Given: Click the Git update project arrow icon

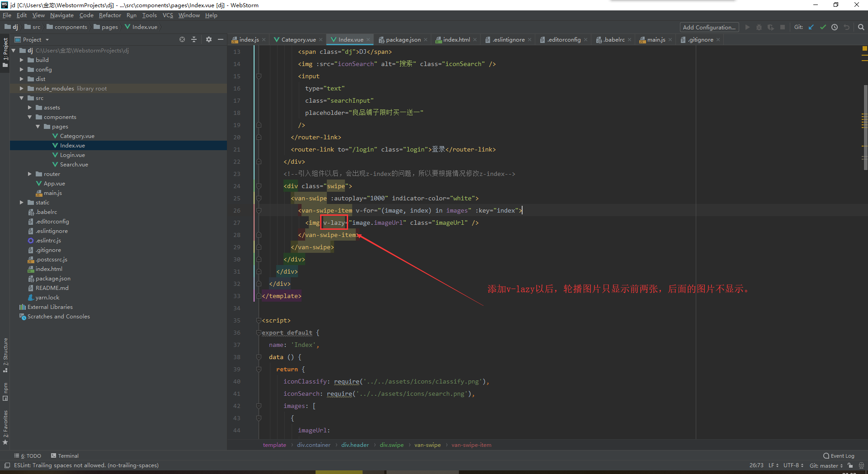Looking at the screenshot, I should click(x=811, y=27).
